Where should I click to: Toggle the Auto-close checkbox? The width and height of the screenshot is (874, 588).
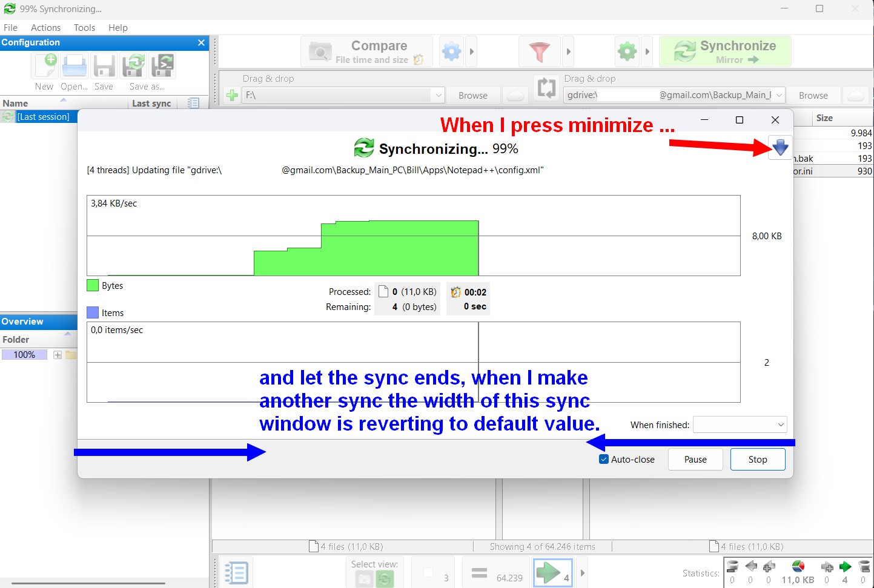tap(604, 459)
